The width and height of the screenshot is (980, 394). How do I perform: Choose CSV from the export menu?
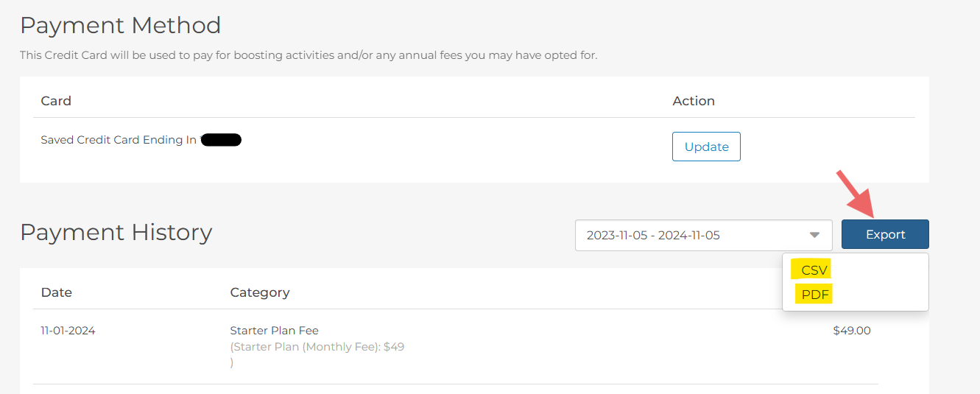(x=814, y=270)
